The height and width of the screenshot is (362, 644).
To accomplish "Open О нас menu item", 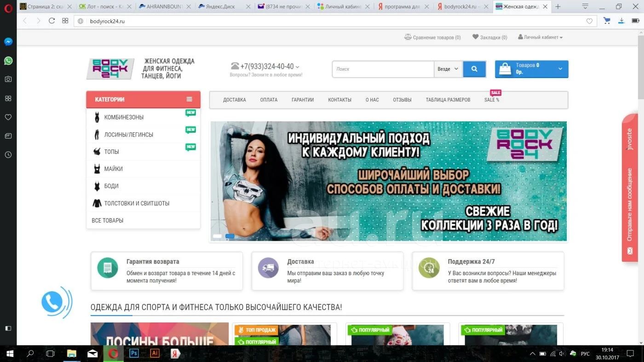I will 372,100.
